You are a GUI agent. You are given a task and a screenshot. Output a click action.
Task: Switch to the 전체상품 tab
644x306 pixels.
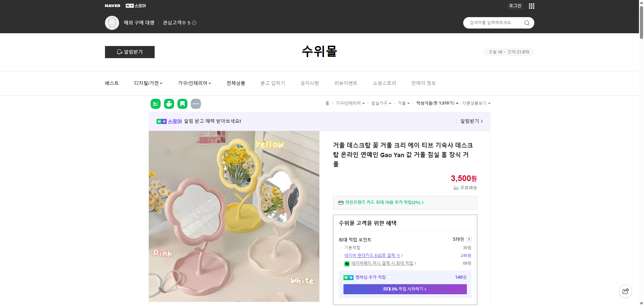click(x=236, y=83)
